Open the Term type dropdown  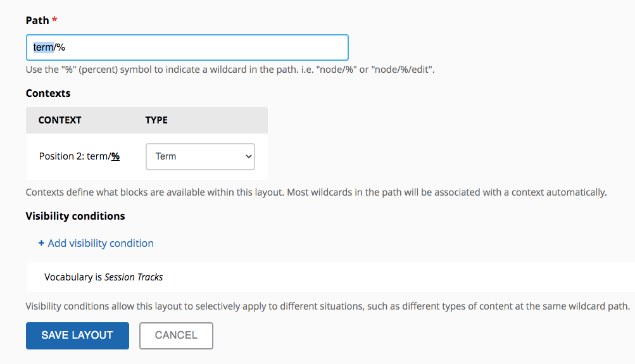(x=200, y=157)
